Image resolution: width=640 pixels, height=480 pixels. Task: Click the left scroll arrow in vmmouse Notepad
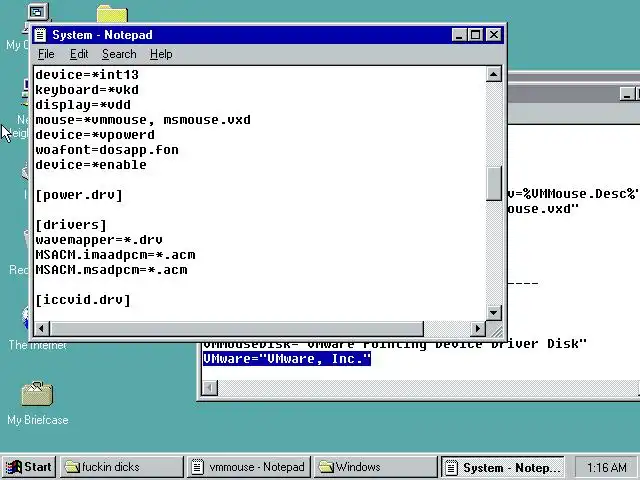[x=210, y=387]
